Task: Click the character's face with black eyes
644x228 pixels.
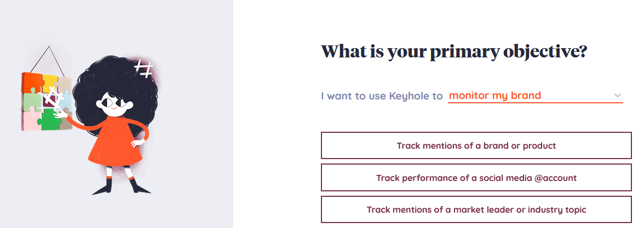Action: (x=114, y=103)
